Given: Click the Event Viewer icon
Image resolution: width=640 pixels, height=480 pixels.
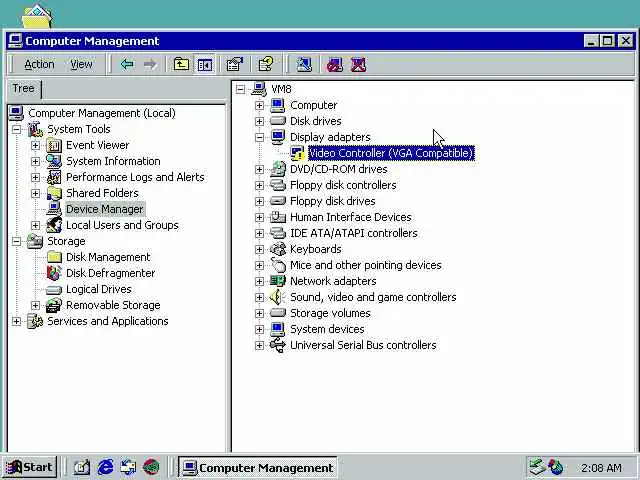Looking at the screenshot, I should click(x=54, y=145).
